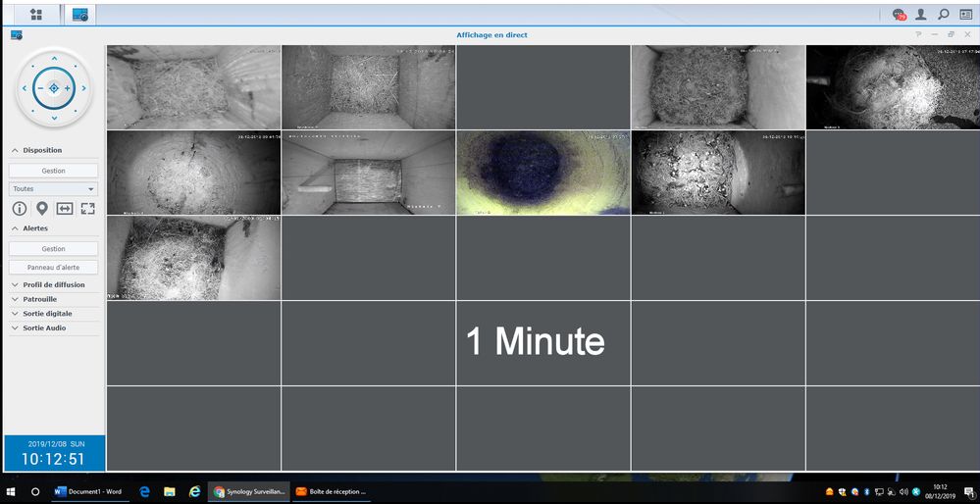Screen dimensions: 980x504
Task: Click the user account icon
Action: pyautogui.click(x=921, y=15)
